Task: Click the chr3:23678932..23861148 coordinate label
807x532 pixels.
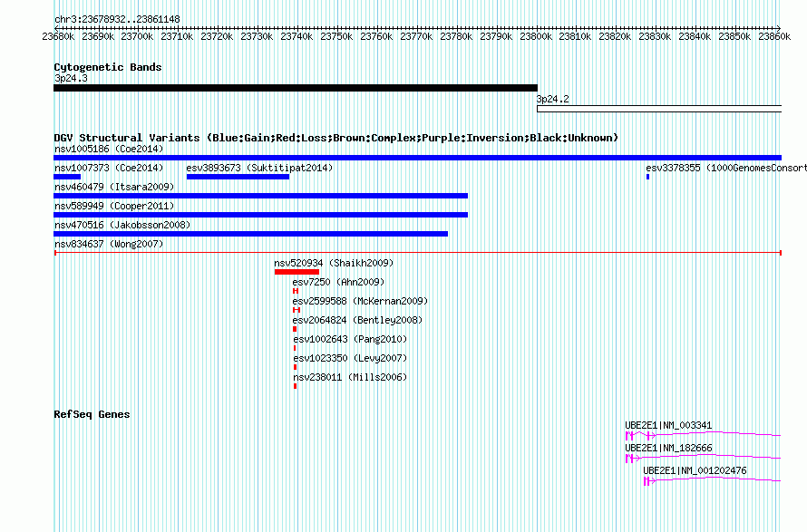Action: click(117, 20)
